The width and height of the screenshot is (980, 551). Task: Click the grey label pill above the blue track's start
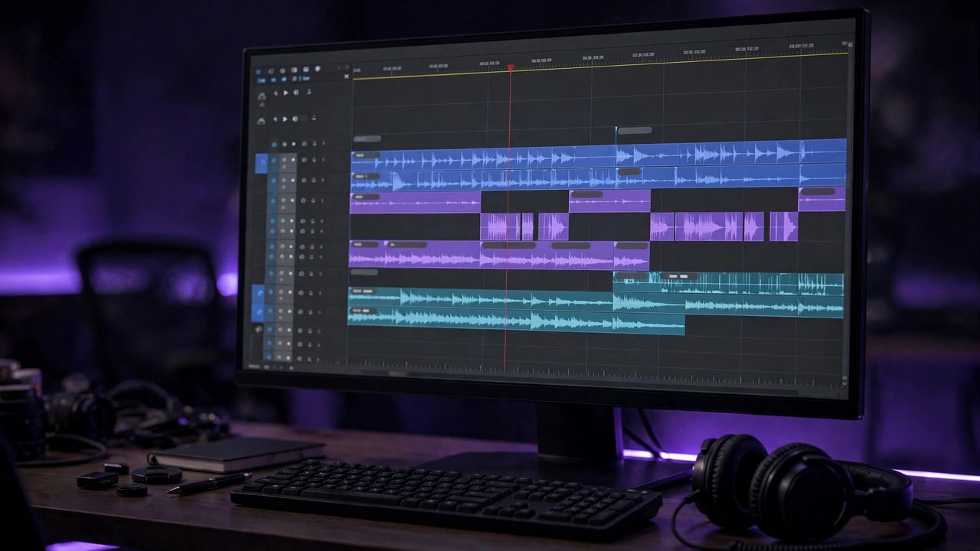click(x=367, y=139)
